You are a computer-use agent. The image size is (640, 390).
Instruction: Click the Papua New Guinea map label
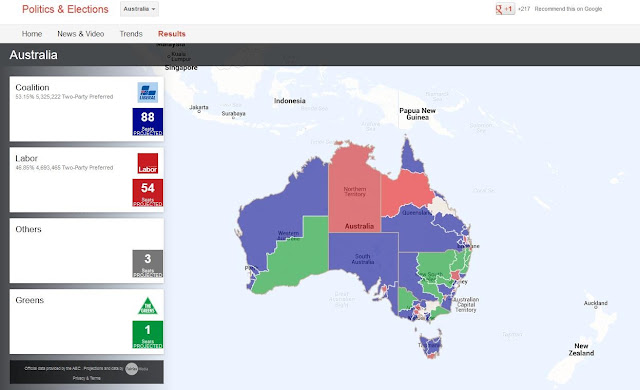click(417, 114)
